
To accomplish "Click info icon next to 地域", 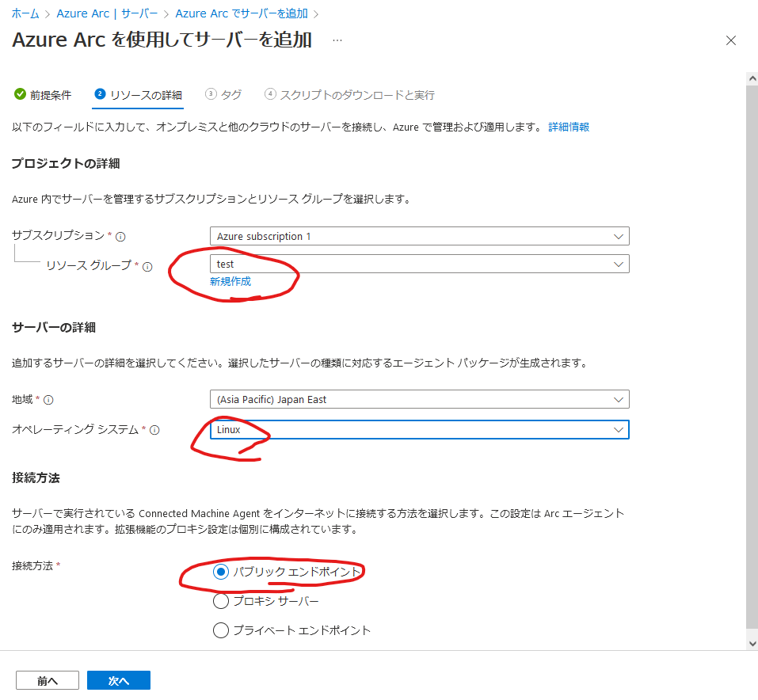I will (x=48, y=400).
